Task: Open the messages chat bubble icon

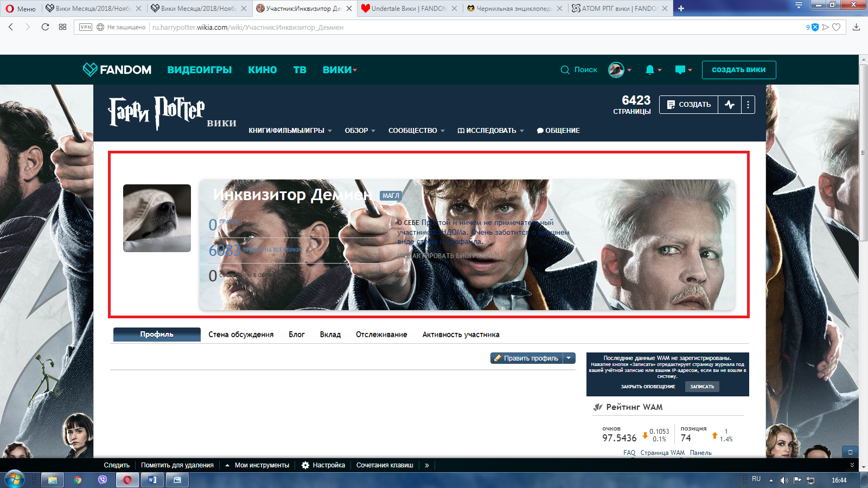Action: (x=680, y=70)
